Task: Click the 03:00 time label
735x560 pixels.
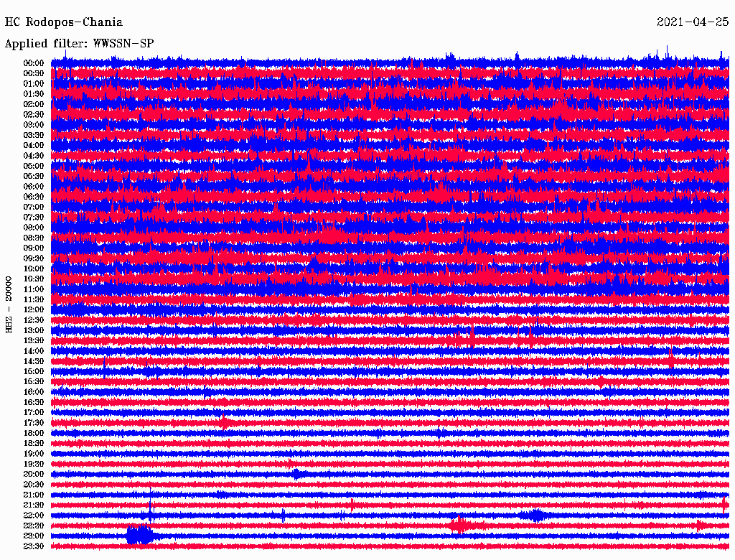Action: click(34, 125)
